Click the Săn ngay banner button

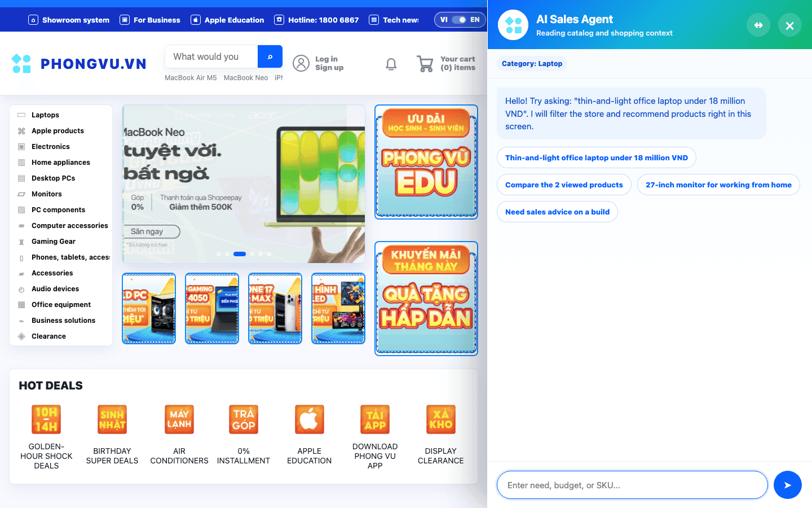click(x=152, y=231)
